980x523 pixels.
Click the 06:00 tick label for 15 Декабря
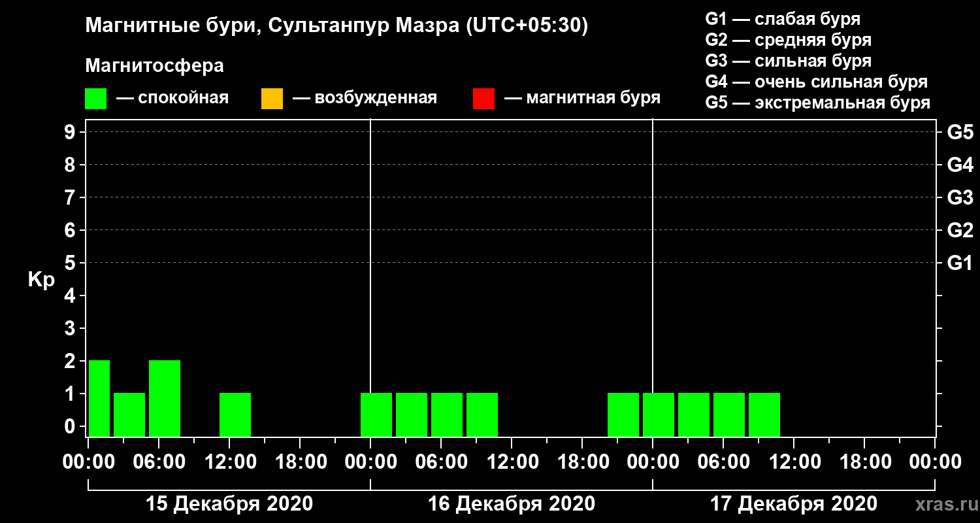159,462
